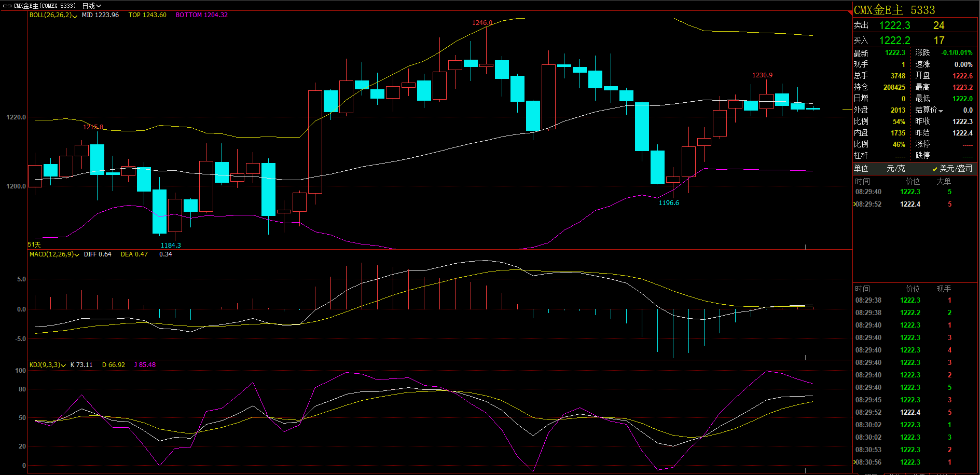Image resolution: width=980 pixels, height=475 pixels.
Task: Click the chain link icon beside CMX金E主
Action: (7, 6)
